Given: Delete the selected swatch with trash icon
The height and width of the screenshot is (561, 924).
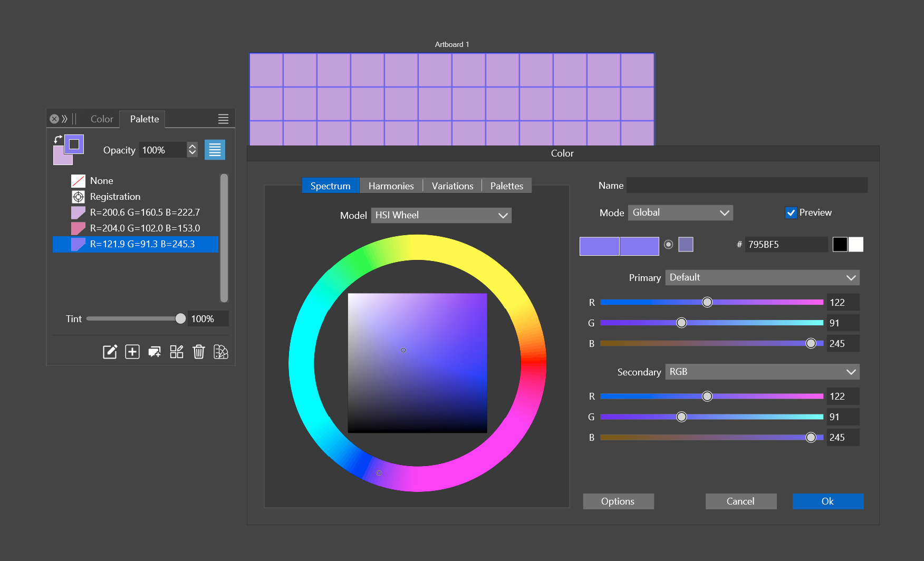Looking at the screenshot, I should 198,352.
